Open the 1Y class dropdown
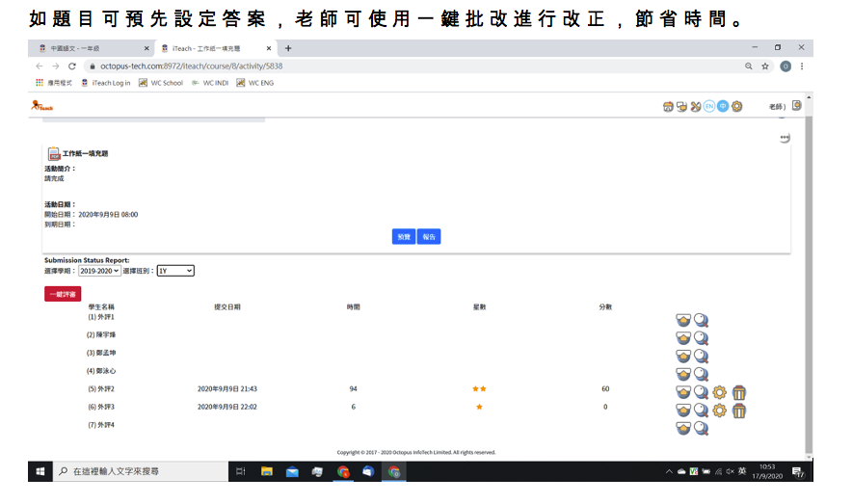852x504 pixels. click(175, 271)
